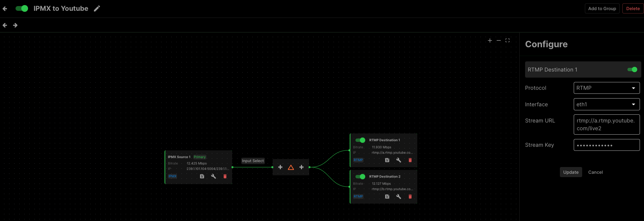The height and width of the screenshot is (221, 644).
Task: Fit the canvas view with fullscreen icon
Action: [x=507, y=40]
